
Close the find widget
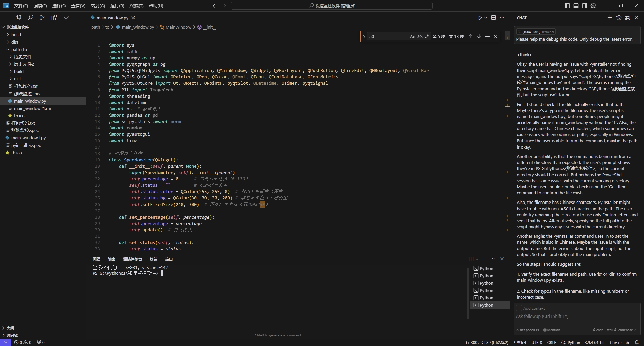coord(495,36)
